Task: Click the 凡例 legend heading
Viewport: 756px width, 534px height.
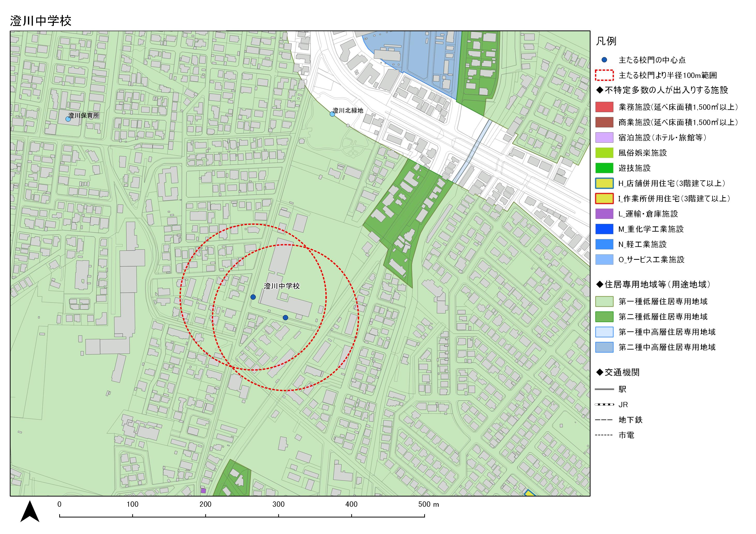Action: [606, 41]
